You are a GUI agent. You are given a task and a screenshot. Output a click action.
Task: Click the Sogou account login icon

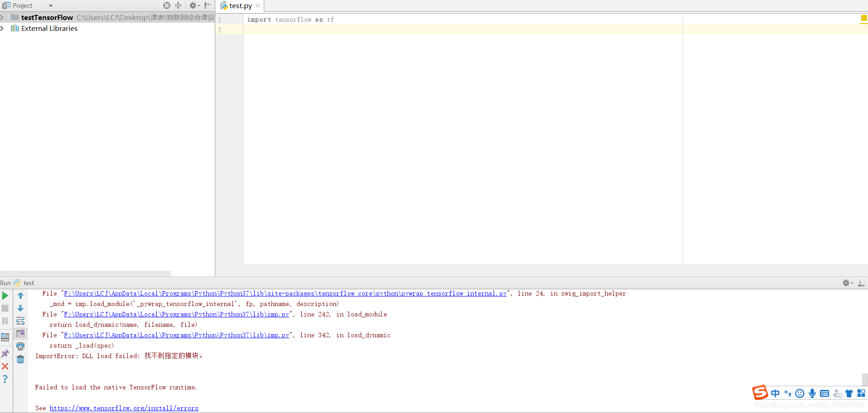837,394
